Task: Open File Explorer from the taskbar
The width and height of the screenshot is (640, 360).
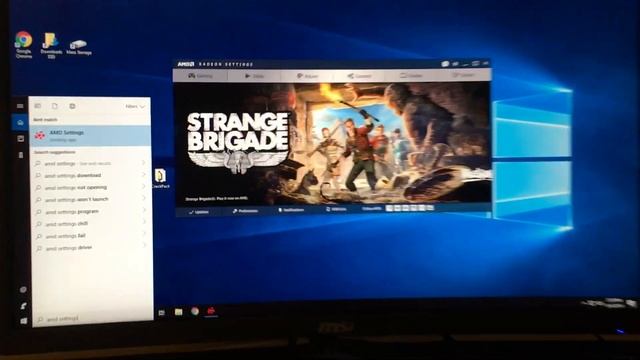Action: pos(178,312)
